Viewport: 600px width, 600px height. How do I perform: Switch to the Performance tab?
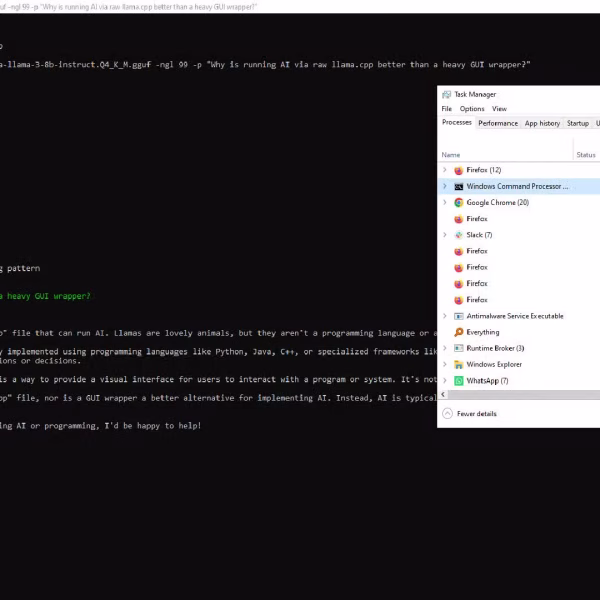click(498, 124)
